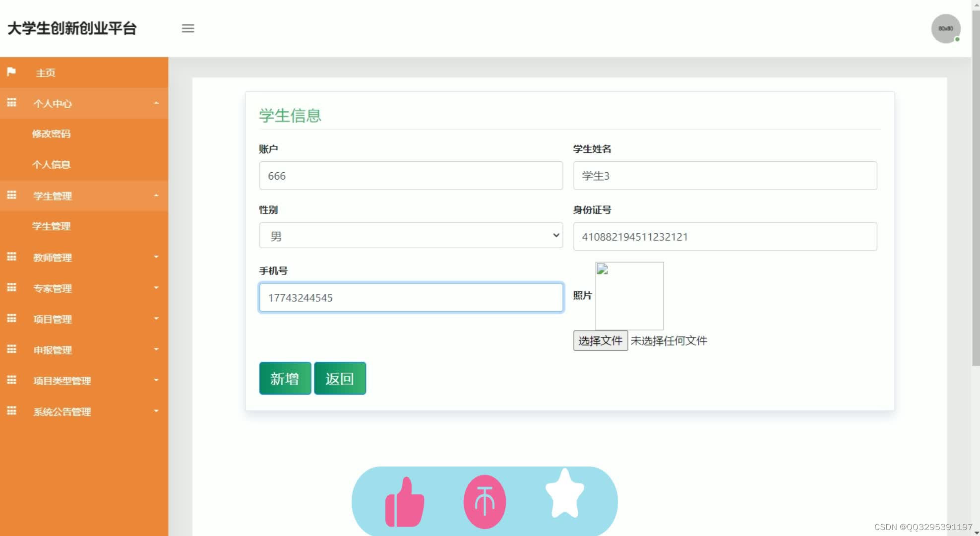Click the 照片 label
The width and height of the screenshot is (980, 536).
tap(582, 295)
